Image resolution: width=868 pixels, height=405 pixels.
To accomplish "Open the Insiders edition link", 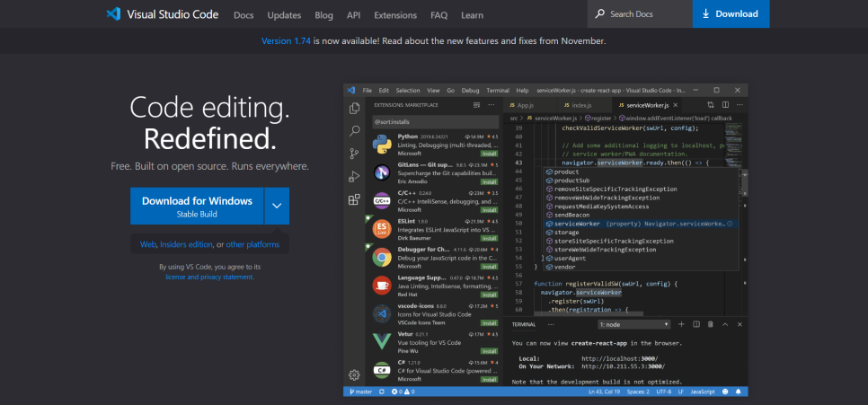I will click(x=186, y=244).
